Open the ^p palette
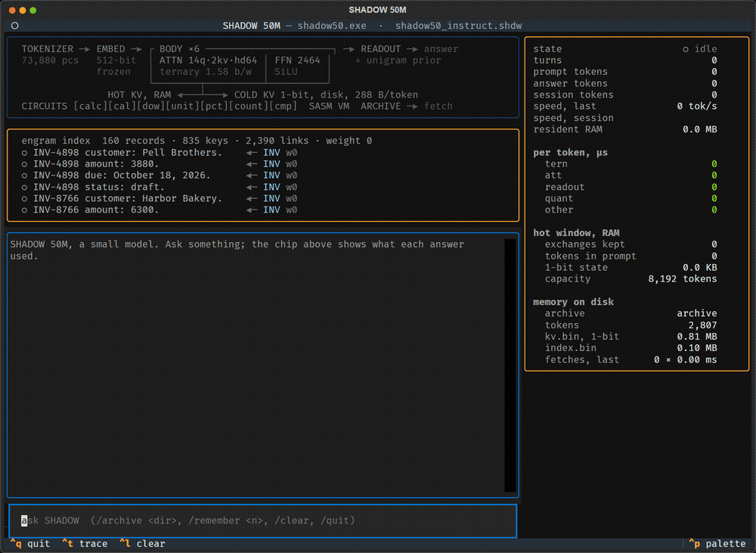 [717, 544]
